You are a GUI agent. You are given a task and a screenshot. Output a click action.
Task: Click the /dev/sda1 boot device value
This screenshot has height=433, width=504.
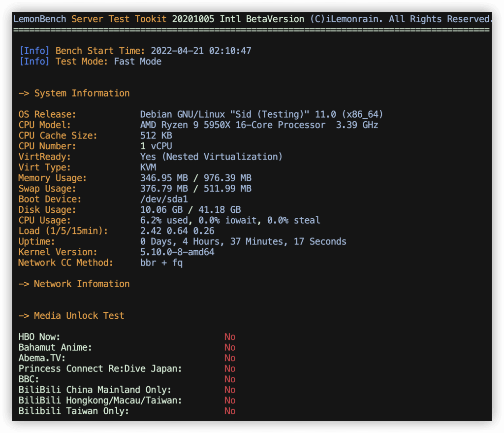[x=164, y=199]
